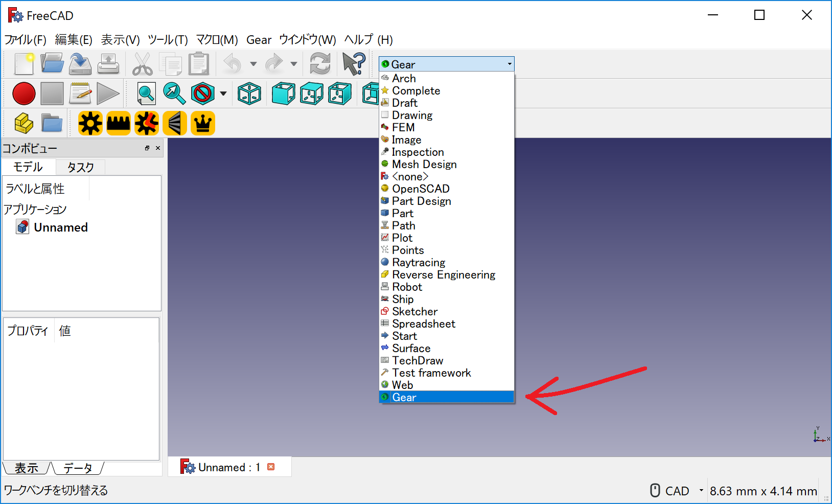Image resolution: width=832 pixels, height=504 pixels.
Task: Open the 表示(V) menu in the menu bar
Action: 120,40
